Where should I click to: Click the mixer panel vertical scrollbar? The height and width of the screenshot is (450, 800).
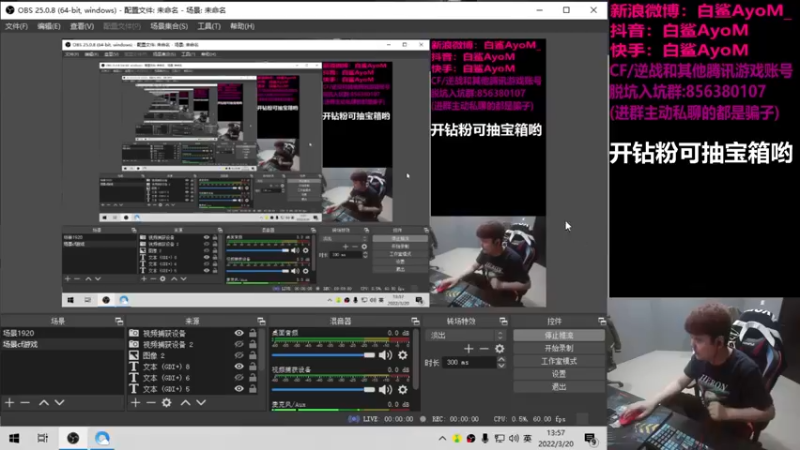click(416, 360)
